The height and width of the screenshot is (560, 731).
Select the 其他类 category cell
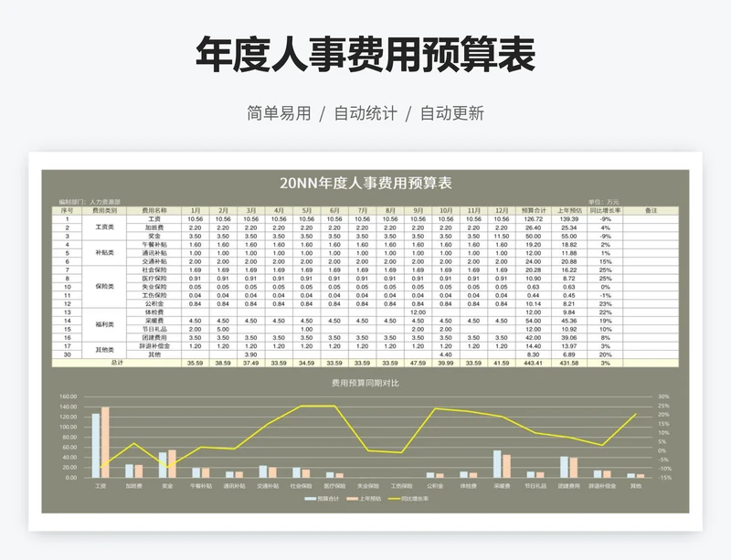[104, 350]
